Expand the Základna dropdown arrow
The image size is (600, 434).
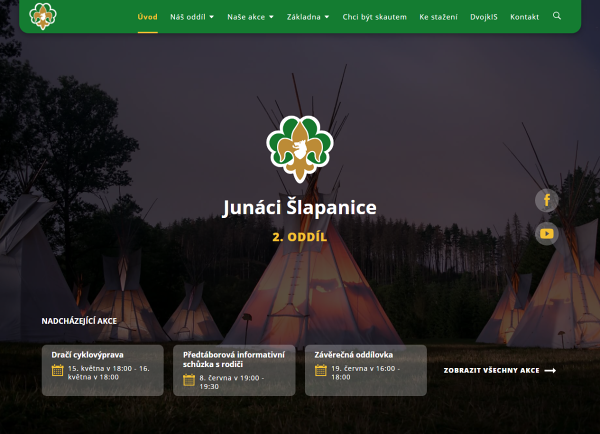[327, 17]
